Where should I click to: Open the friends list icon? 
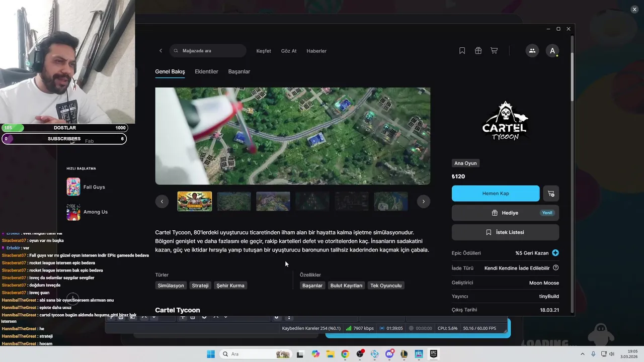(532, 51)
